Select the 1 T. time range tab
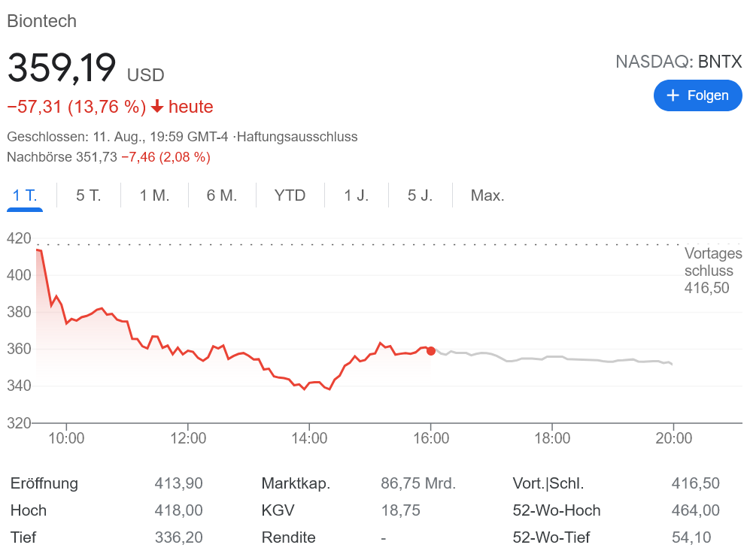 pos(25,195)
